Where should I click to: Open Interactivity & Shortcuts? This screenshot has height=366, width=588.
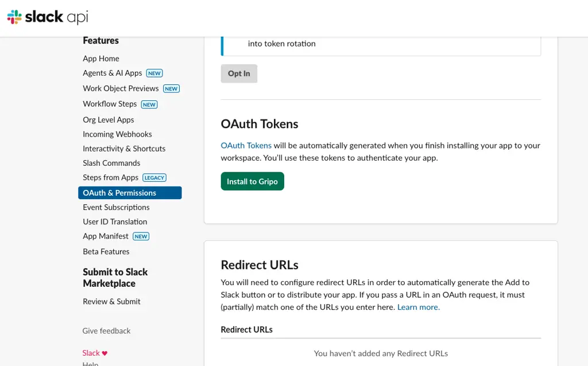tap(124, 149)
